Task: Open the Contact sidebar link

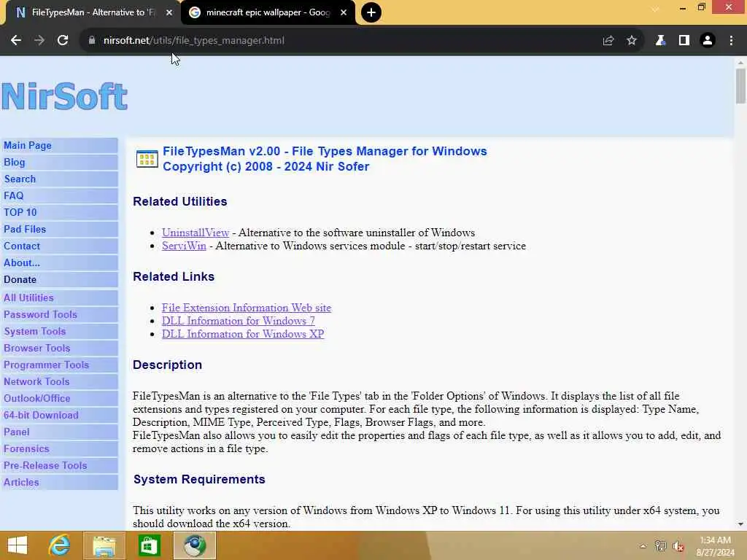Action: coord(60,246)
